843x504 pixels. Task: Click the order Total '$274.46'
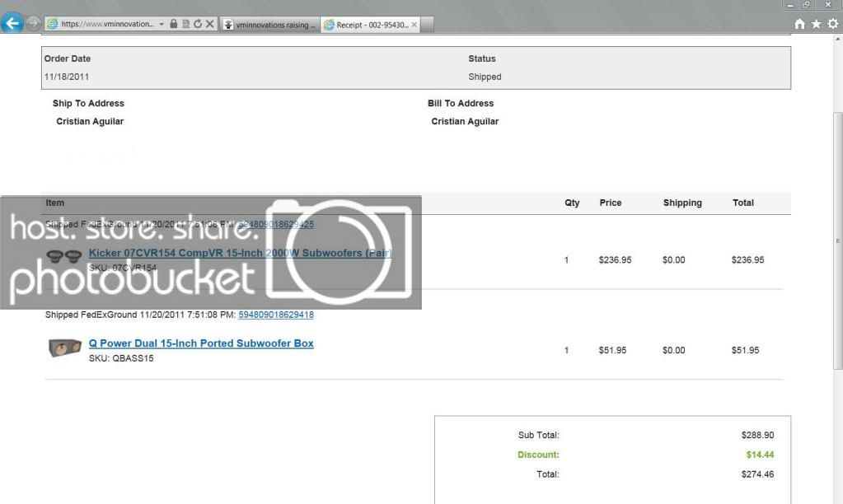[757, 474]
